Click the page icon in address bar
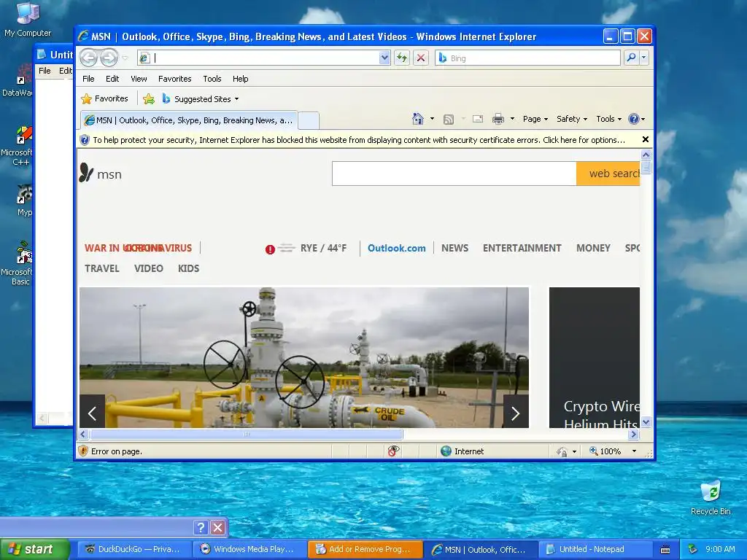 click(x=145, y=58)
